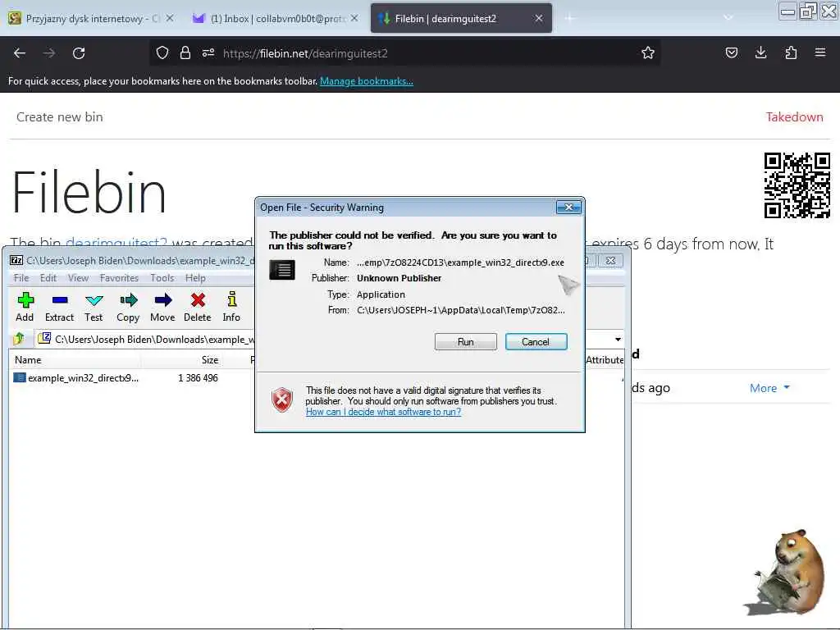The image size is (840, 630).
Task: Click the Delete icon in 7-Zip
Action: point(197,307)
